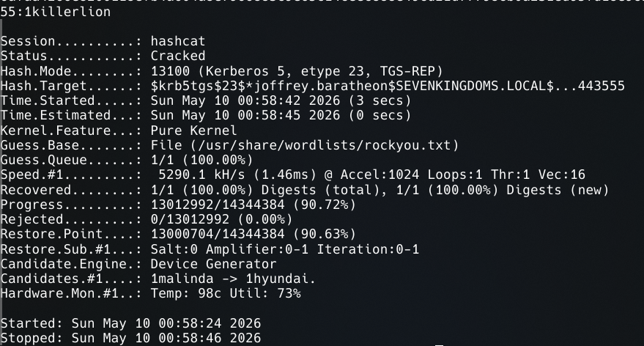Click the Time.Estimated timestamp 00:58:45
Screen dimensions: 644x346
[269, 116]
